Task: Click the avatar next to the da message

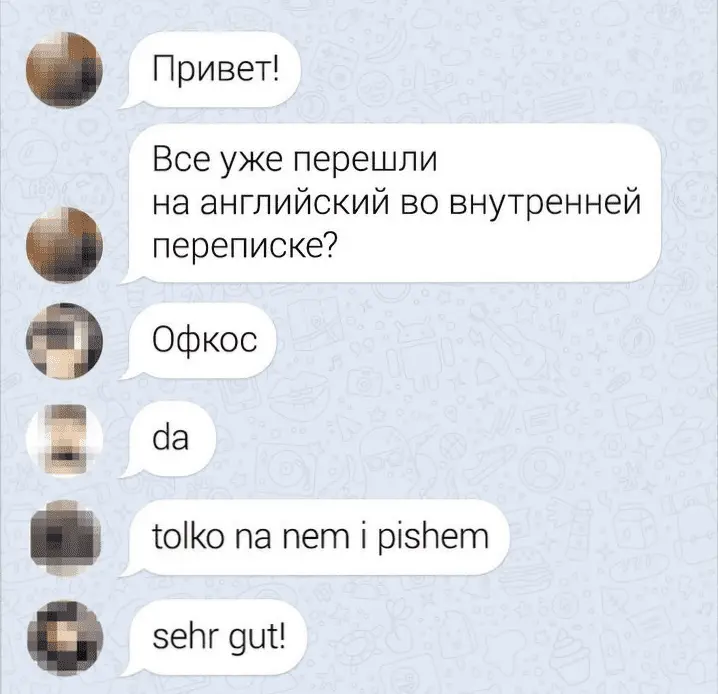Action: click(x=65, y=440)
